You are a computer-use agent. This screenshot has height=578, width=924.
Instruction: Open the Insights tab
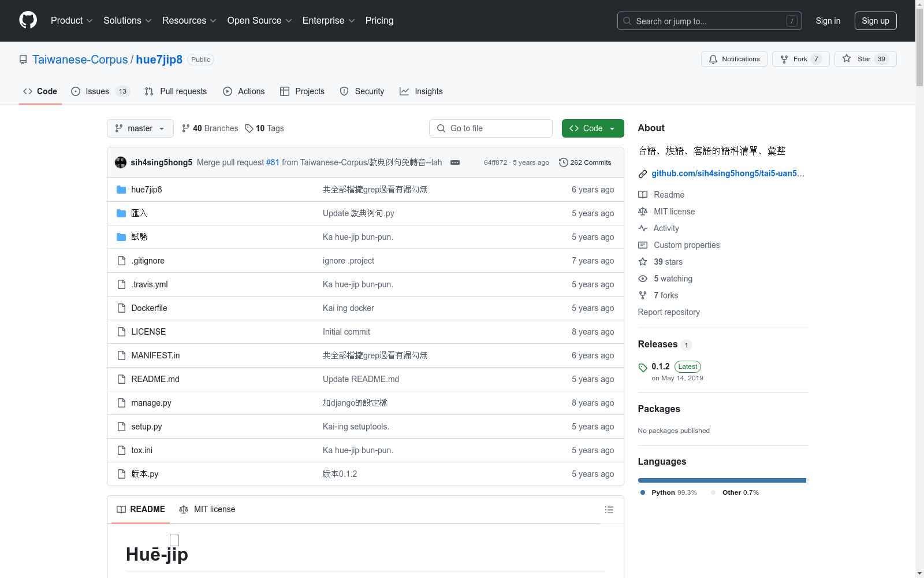point(421,91)
